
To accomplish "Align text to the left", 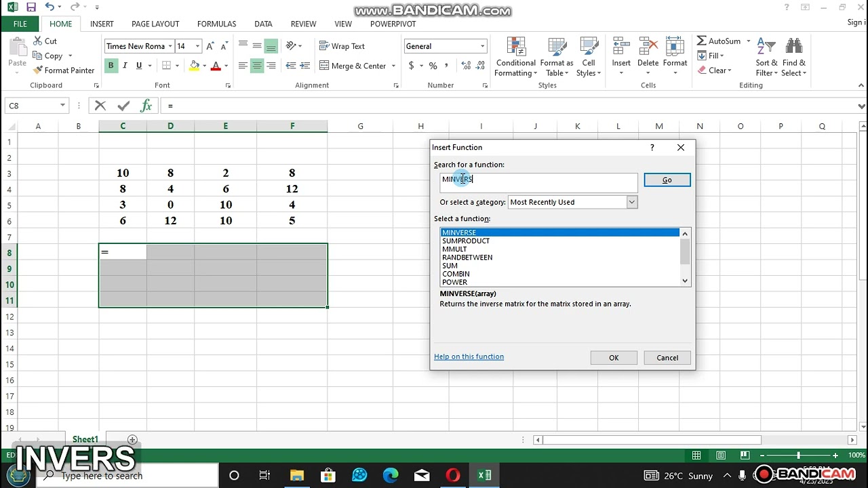I will tap(243, 66).
